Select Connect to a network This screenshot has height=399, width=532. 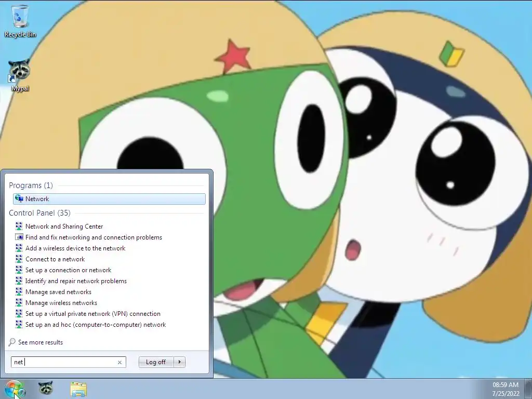[x=55, y=259]
